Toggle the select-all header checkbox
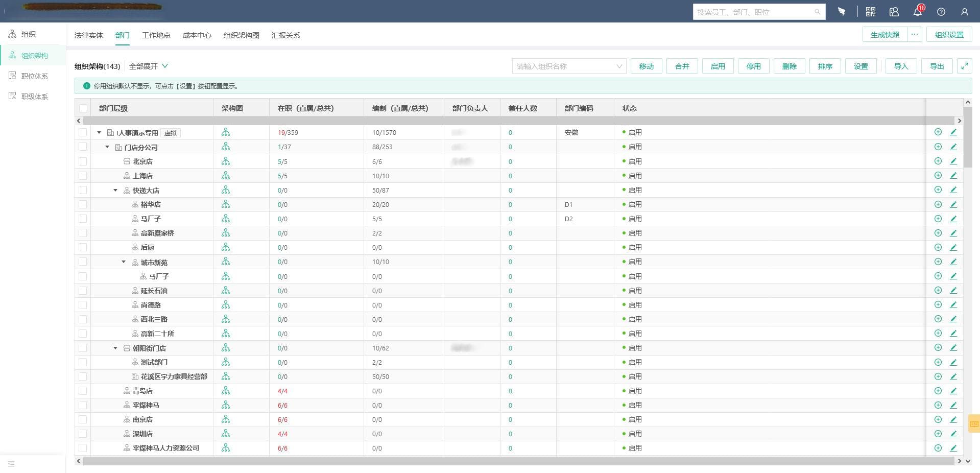980x473 pixels. coord(83,108)
